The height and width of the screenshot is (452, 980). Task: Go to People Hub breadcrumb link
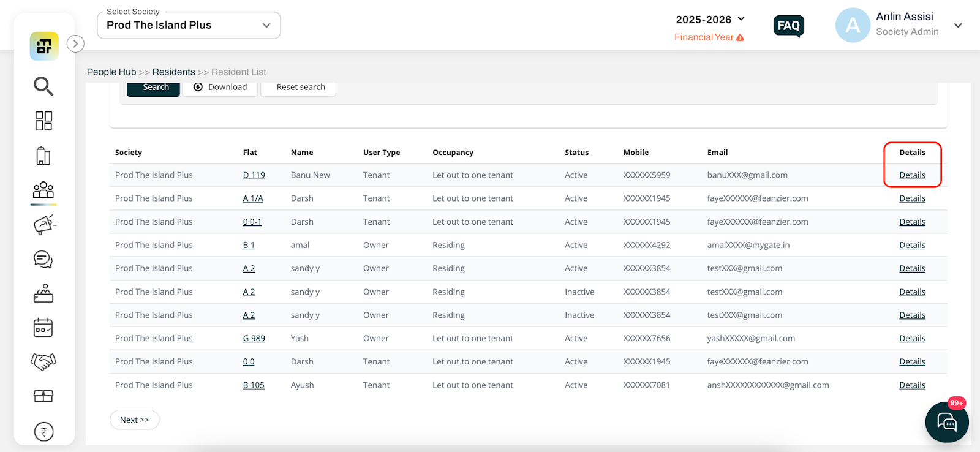pyautogui.click(x=111, y=72)
